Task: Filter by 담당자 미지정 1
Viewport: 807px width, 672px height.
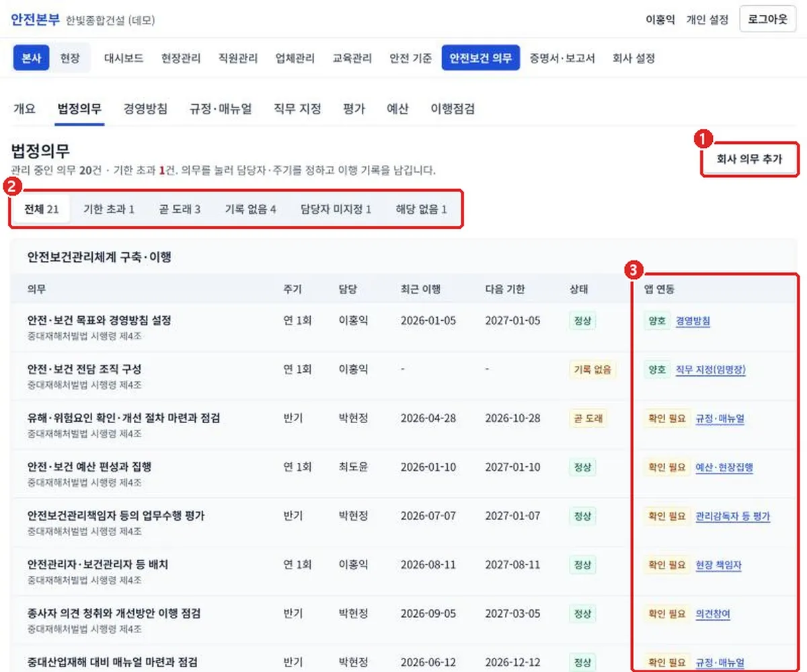Action: [336, 209]
